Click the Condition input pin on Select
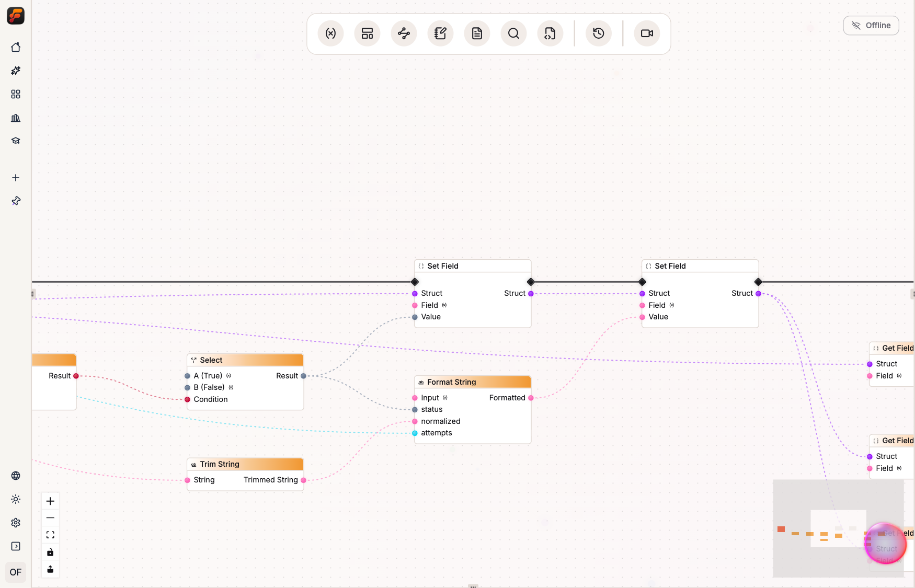Screen dimensions: 915x588 pyautogui.click(x=187, y=399)
